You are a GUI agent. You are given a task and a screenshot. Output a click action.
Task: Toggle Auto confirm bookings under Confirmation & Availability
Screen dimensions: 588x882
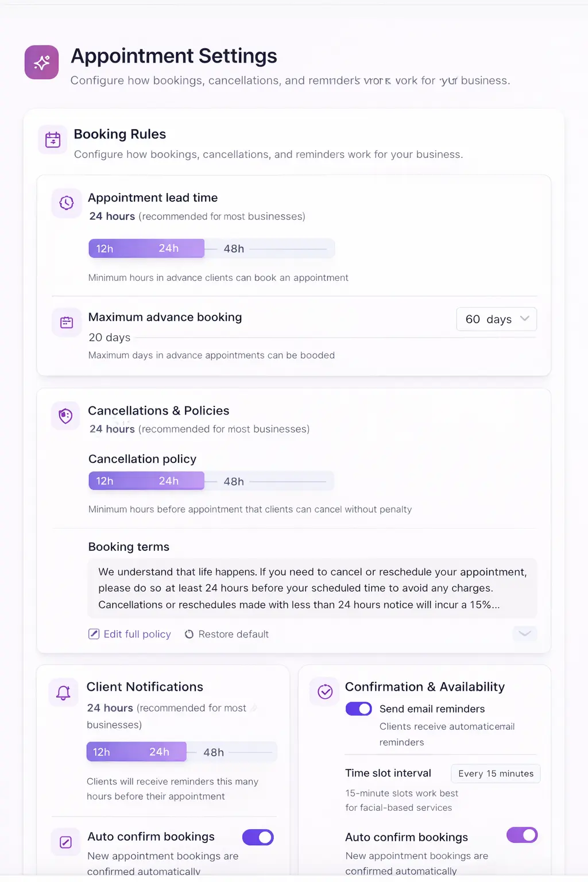tap(522, 835)
